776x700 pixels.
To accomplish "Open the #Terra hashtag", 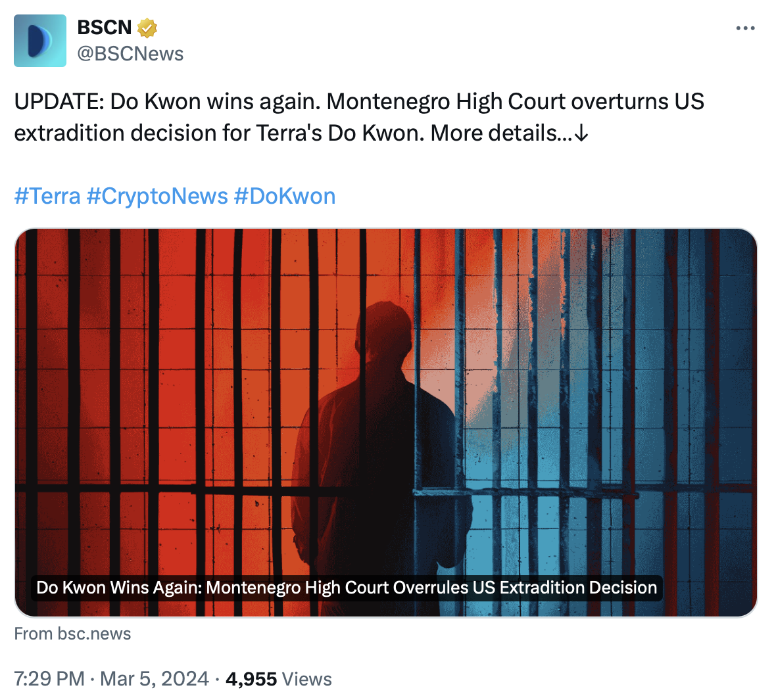I will [x=47, y=196].
